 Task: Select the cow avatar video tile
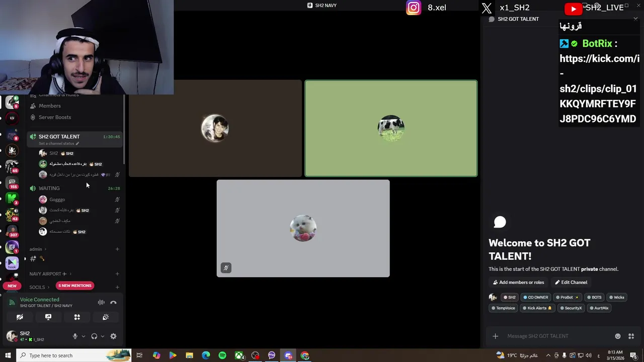(x=391, y=129)
